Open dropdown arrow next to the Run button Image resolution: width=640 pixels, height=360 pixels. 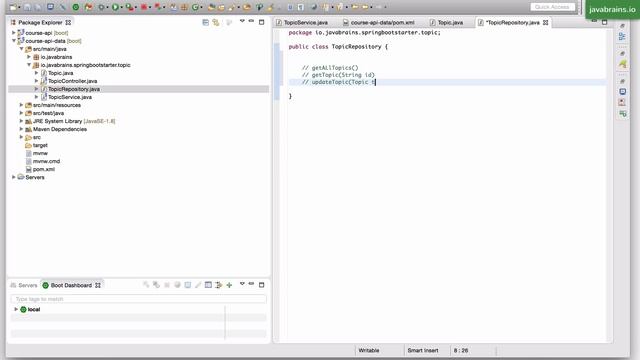point(122,7)
